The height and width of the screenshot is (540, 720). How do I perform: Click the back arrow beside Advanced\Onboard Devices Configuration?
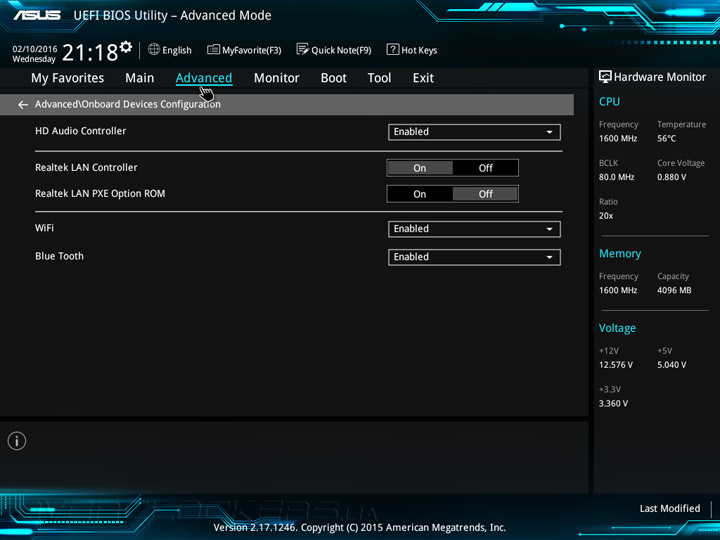click(x=23, y=105)
